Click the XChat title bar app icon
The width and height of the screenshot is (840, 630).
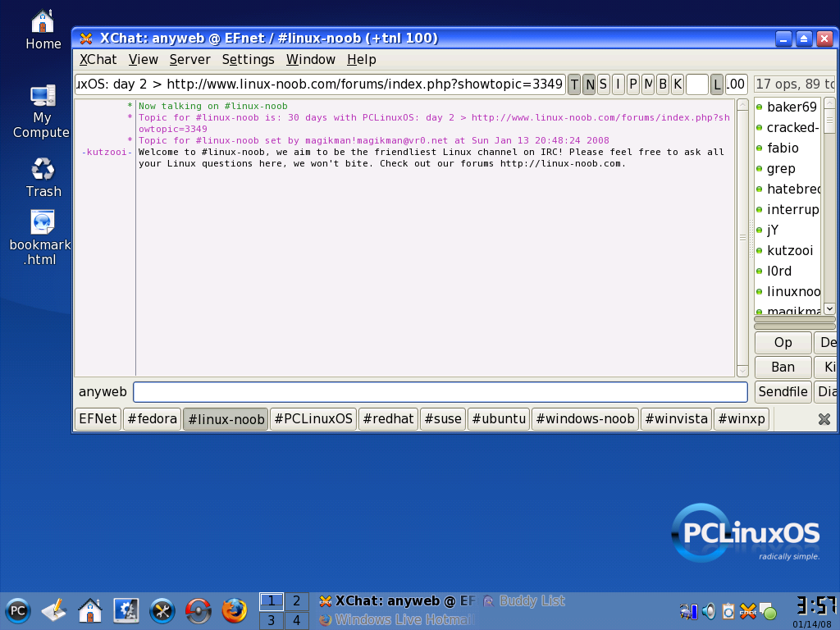click(x=85, y=39)
